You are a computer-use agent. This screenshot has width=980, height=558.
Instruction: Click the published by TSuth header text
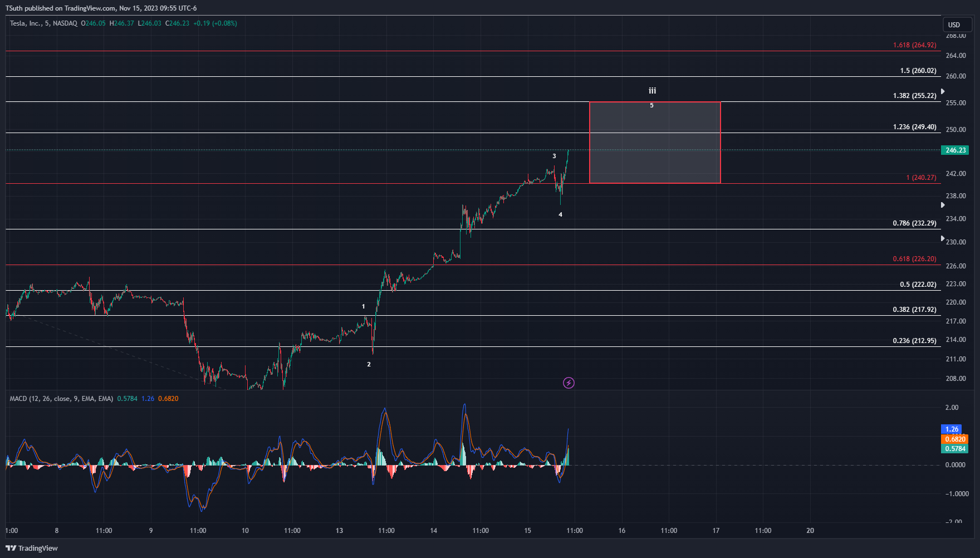point(101,8)
